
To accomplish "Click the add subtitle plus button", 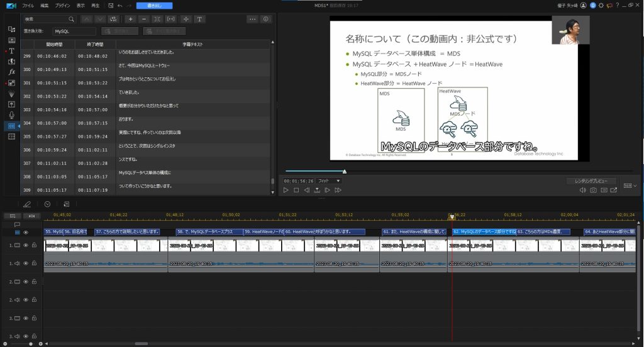I will point(131,19).
